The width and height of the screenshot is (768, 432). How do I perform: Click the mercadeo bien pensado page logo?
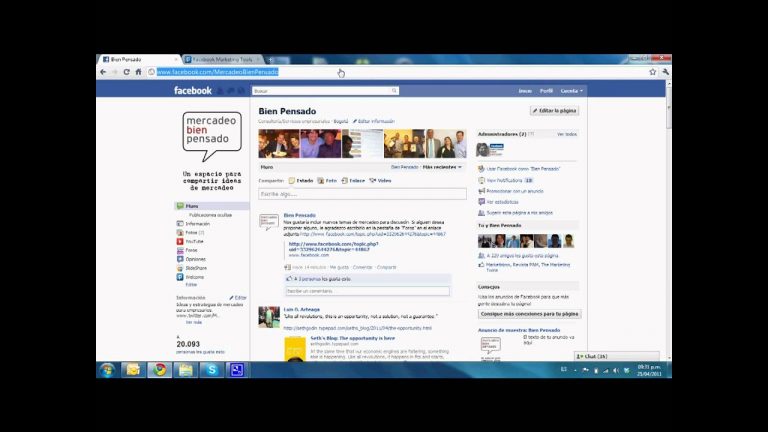click(212, 136)
